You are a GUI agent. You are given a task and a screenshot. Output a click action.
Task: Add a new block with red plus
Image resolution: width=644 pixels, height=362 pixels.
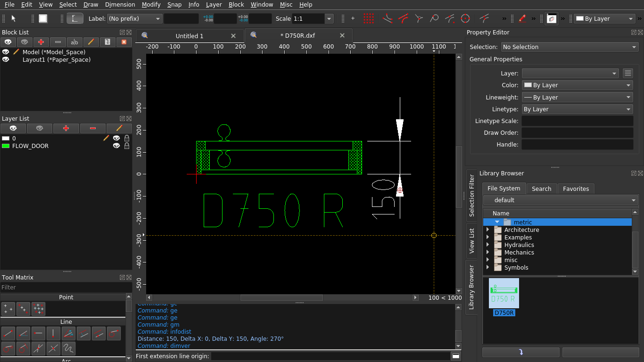pos(41,42)
